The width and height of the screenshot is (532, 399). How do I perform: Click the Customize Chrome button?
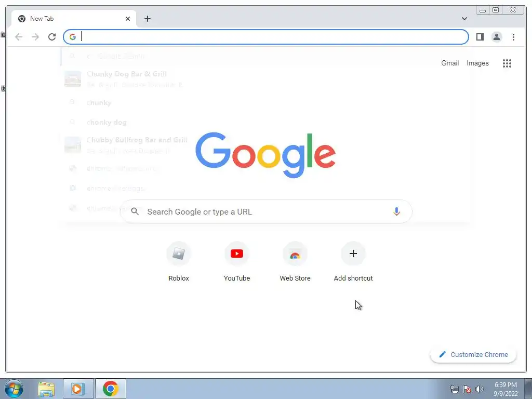[473, 354]
